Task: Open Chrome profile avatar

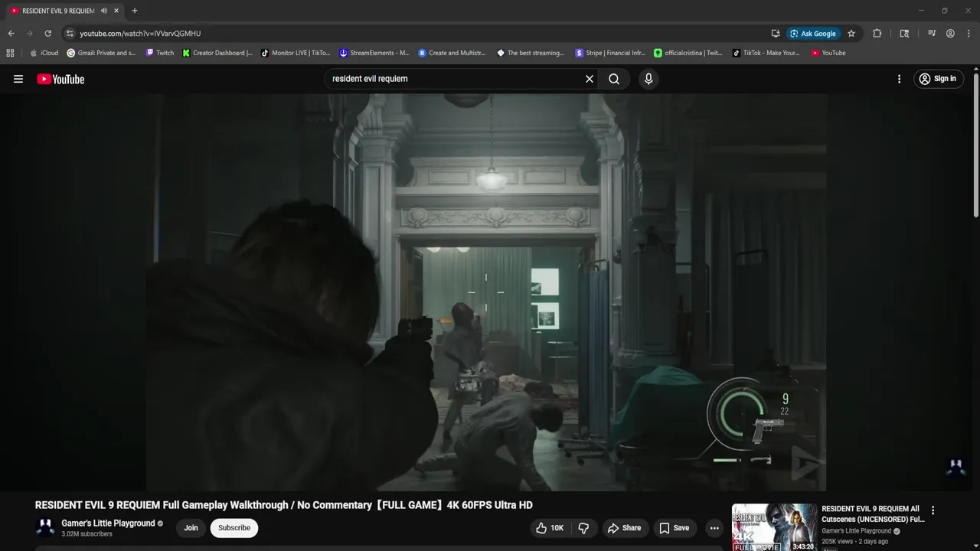Action: [950, 34]
